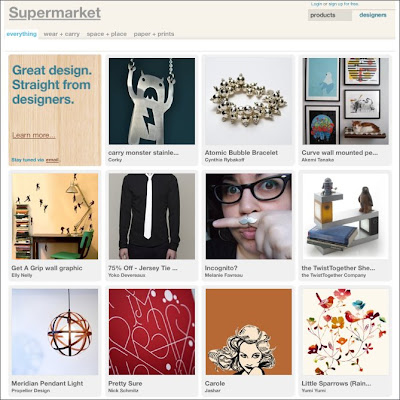Screen dimensions: 400x400
Task: Open Curve wall mounted product thumbnail
Action: click(x=345, y=101)
